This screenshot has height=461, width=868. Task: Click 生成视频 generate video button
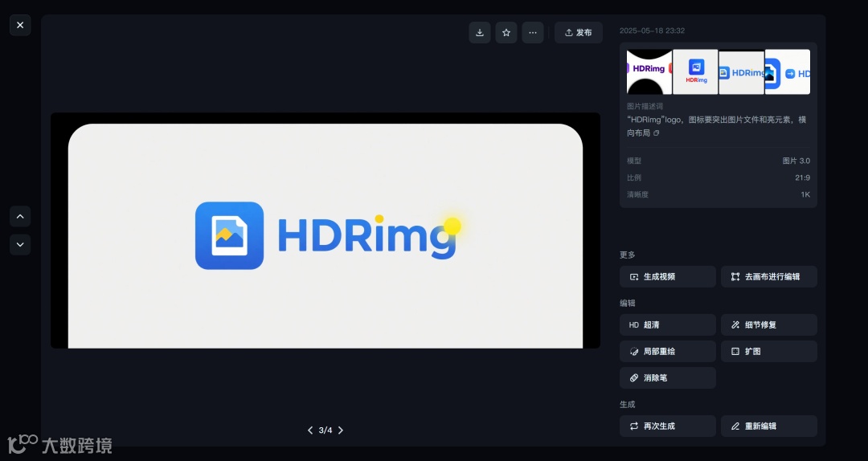668,277
